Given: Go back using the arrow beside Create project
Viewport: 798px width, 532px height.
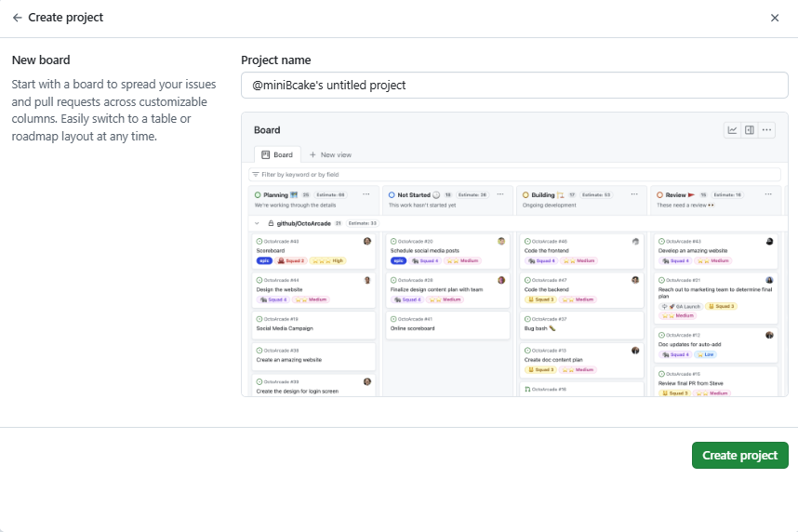Looking at the screenshot, I should (18, 18).
